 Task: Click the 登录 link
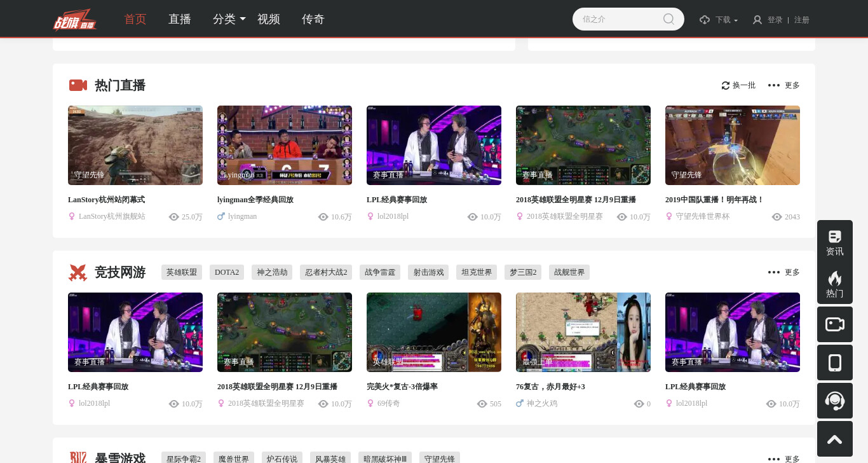[775, 20]
